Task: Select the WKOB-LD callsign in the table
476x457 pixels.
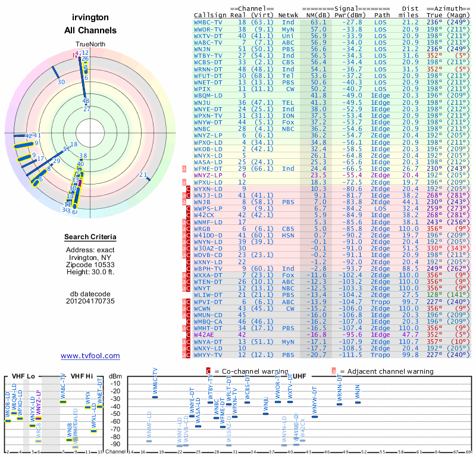Action: click(x=208, y=149)
